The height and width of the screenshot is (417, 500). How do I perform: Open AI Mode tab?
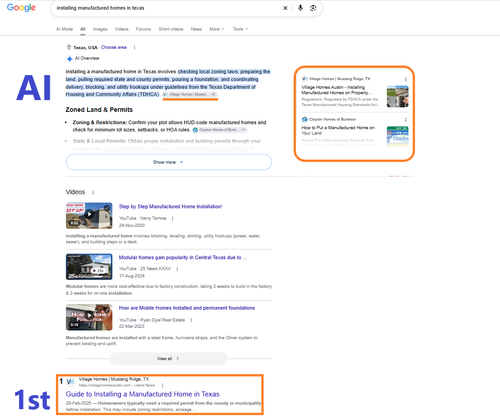pyautogui.click(x=64, y=29)
